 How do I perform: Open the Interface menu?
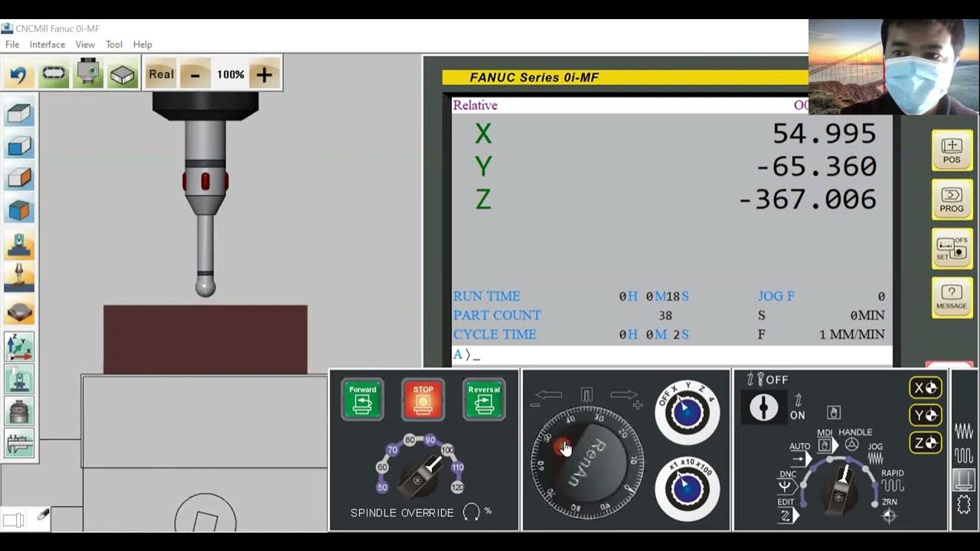click(47, 44)
